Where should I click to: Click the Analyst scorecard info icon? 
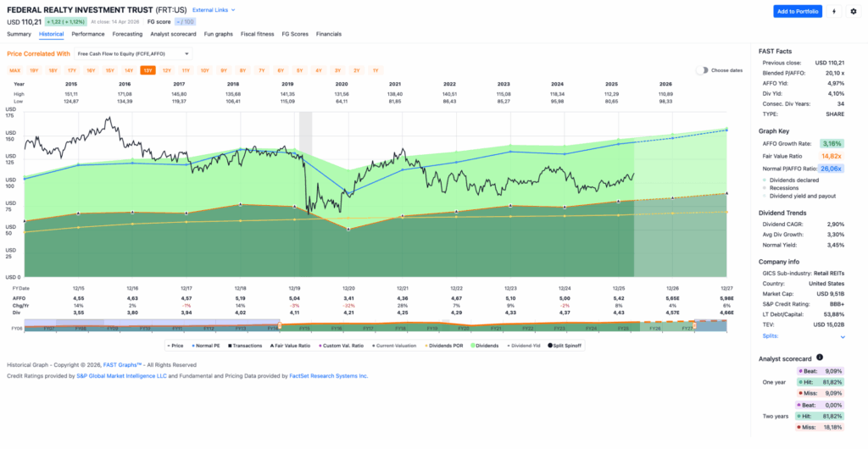tap(819, 358)
